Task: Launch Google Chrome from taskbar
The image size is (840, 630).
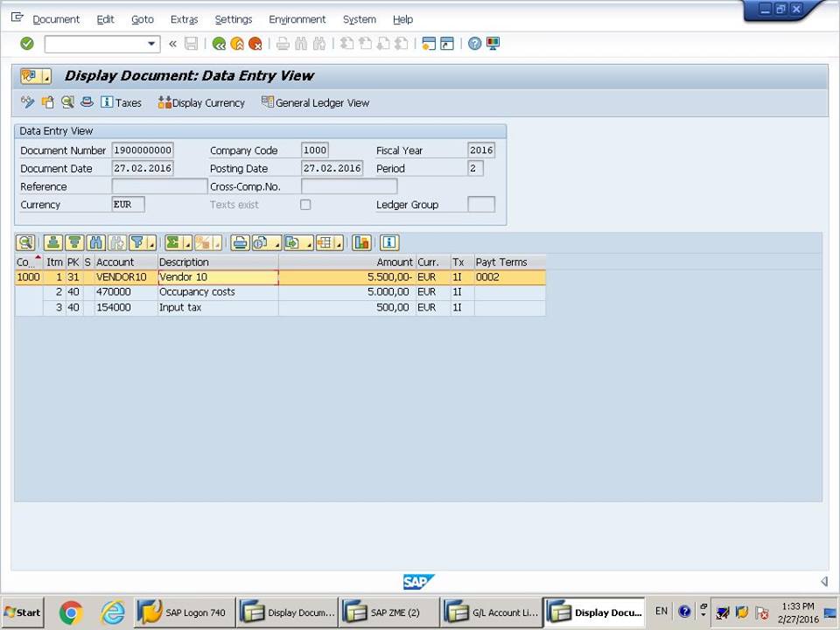Action: pyautogui.click(x=71, y=612)
